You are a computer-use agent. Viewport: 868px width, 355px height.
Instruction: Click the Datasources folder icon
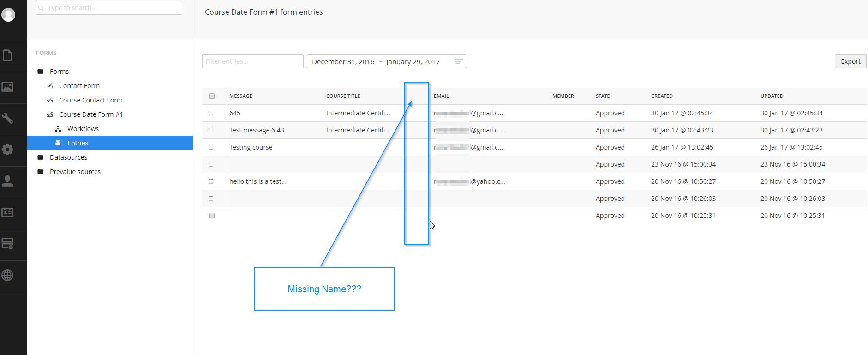[41, 157]
